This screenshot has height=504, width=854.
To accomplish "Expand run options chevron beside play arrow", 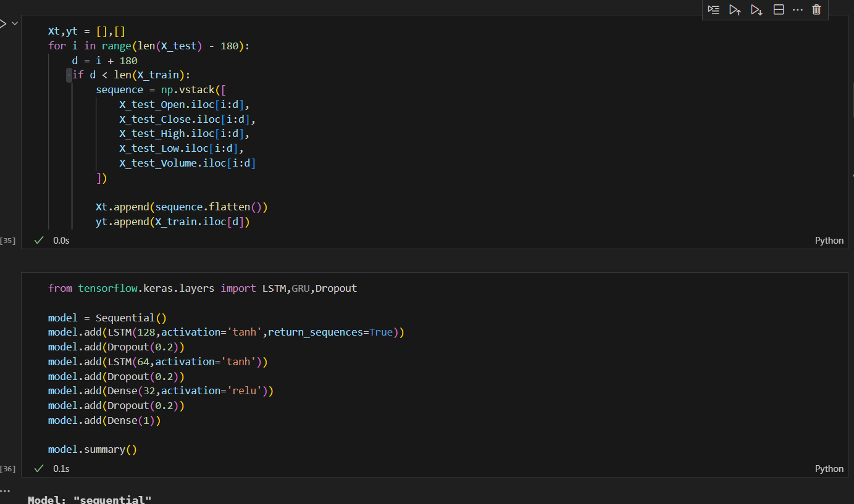I will [15, 23].
